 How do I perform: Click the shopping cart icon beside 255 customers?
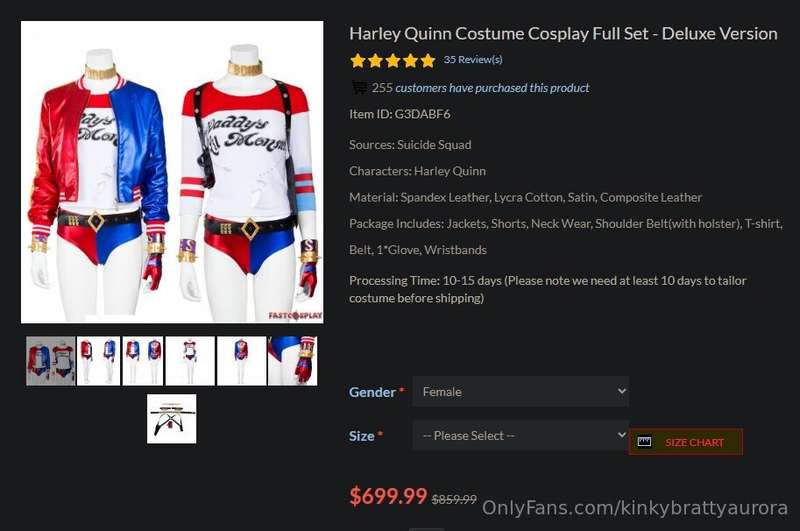(359, 88)
